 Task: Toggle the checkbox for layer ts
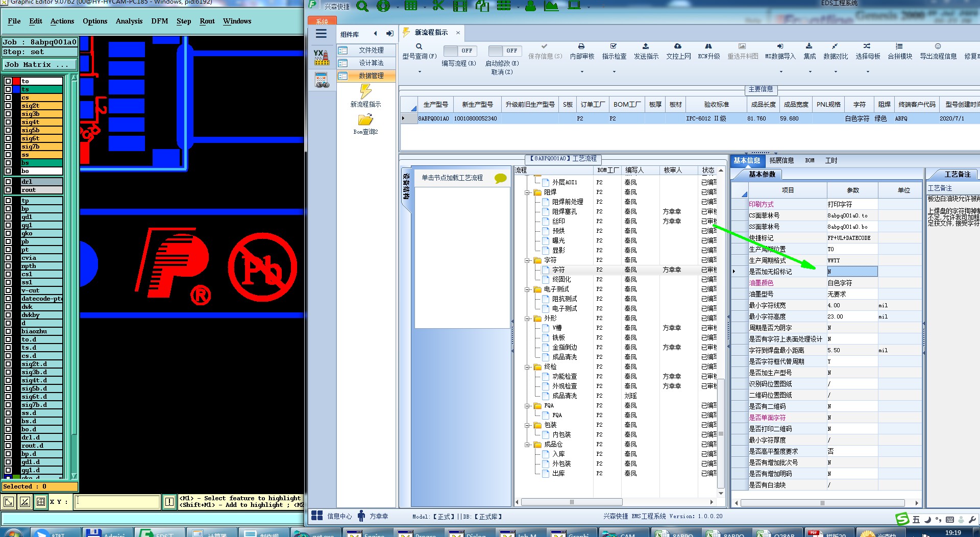coord(8,89)
